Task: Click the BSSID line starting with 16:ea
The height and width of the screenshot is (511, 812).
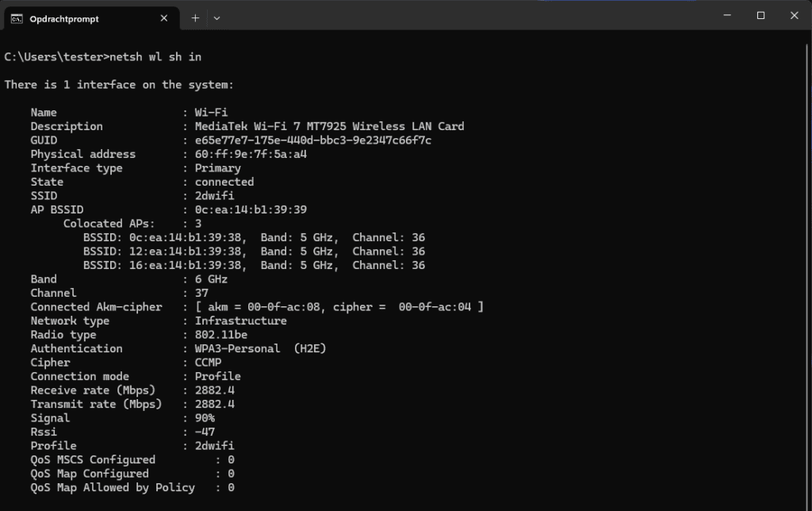Action: click(254, 265)
